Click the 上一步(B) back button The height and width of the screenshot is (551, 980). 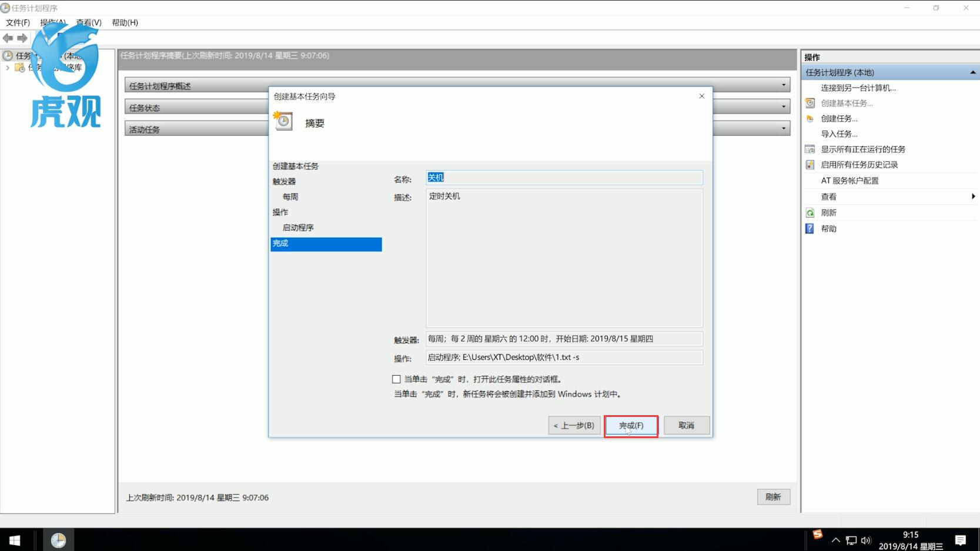point(574,426)
